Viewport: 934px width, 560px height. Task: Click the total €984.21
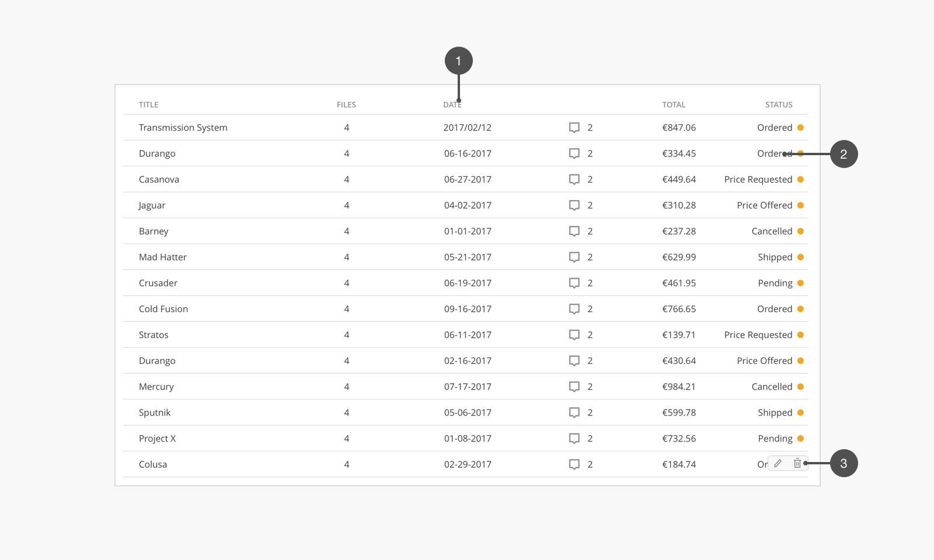pyautogui.click(x=679, y=387)
